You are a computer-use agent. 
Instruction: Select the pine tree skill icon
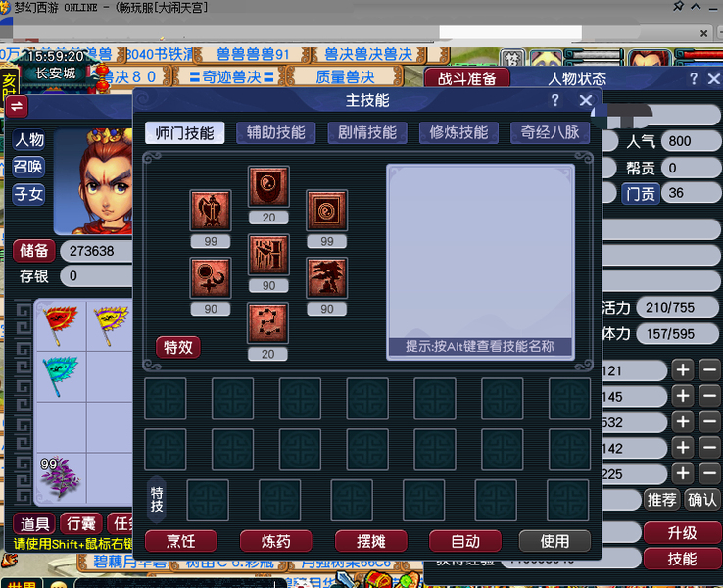pos(327,277)
